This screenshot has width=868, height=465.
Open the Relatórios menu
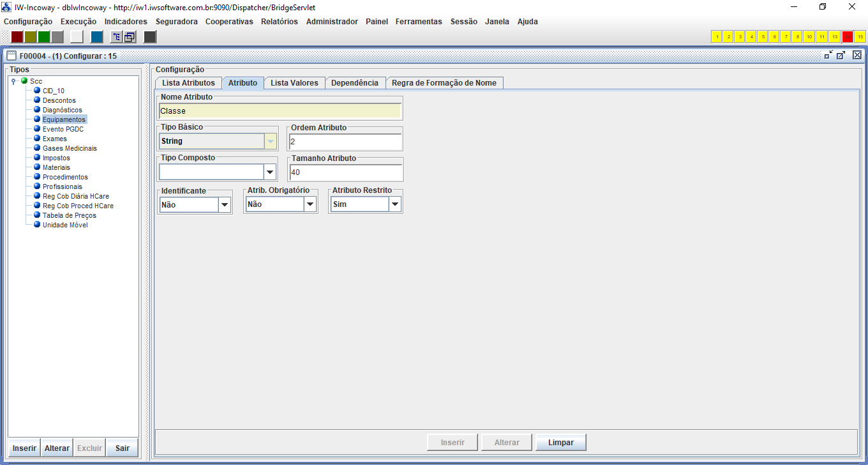(x=279, y=21)
